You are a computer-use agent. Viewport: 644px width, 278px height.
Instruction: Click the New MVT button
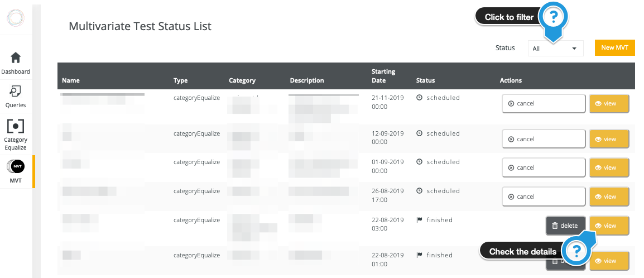pyautogui.click(x=614, y=48)
